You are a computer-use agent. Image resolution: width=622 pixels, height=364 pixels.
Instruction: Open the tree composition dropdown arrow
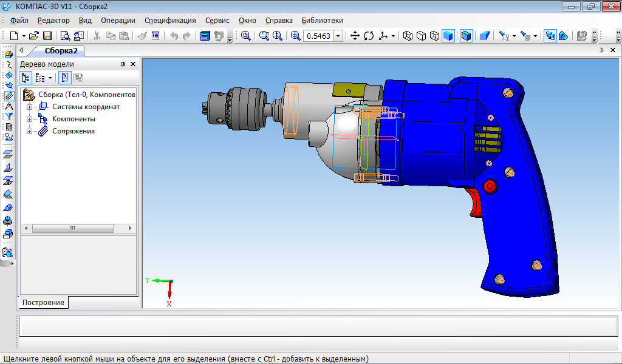[x=50, y=78]
